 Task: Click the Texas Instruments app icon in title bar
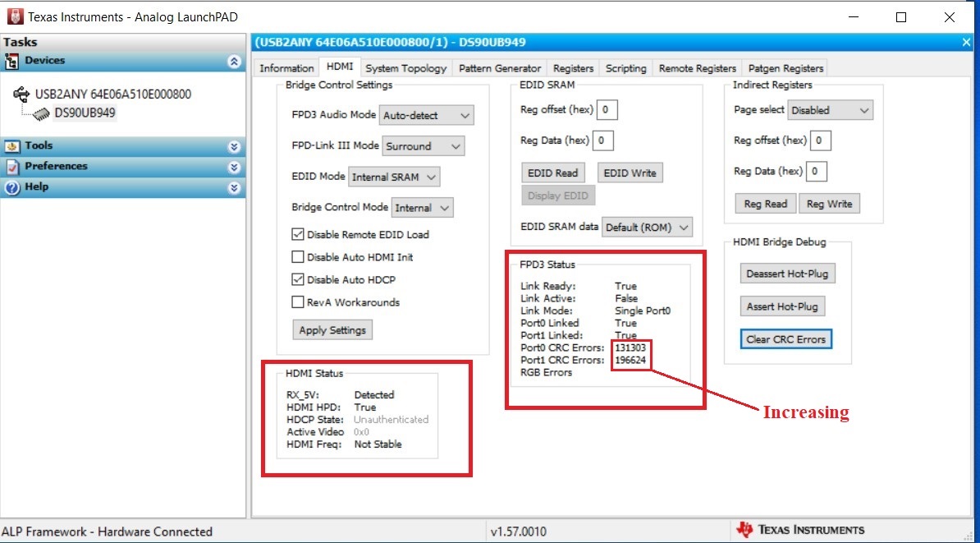[x=15, y=17]
